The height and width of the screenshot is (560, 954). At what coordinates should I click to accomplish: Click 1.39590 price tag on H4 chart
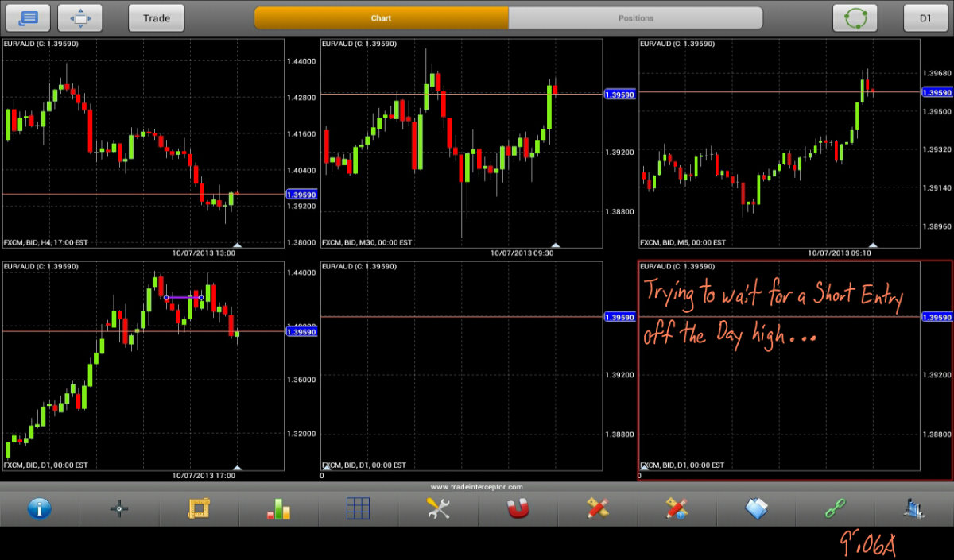302,194
